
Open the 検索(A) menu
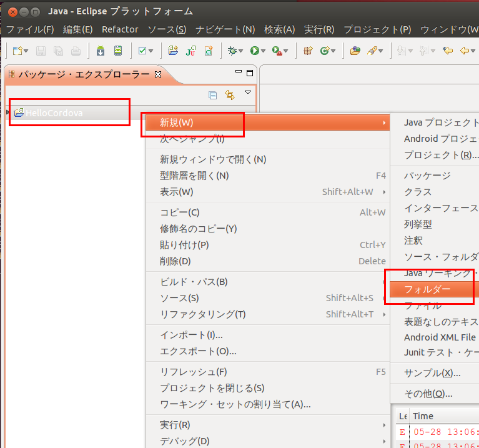coord(280,29)
